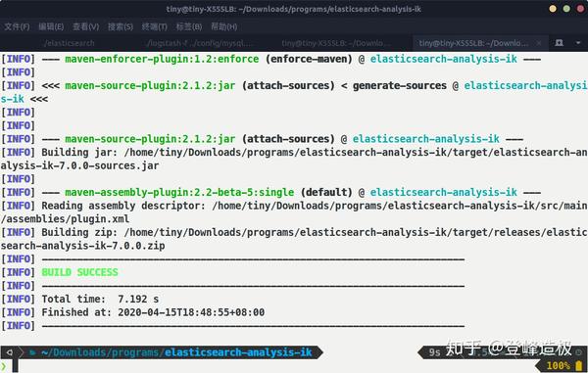The width and height of the screenshot is (588, 373).
Task: Open the 文件(F) menu
Action: 17,26
